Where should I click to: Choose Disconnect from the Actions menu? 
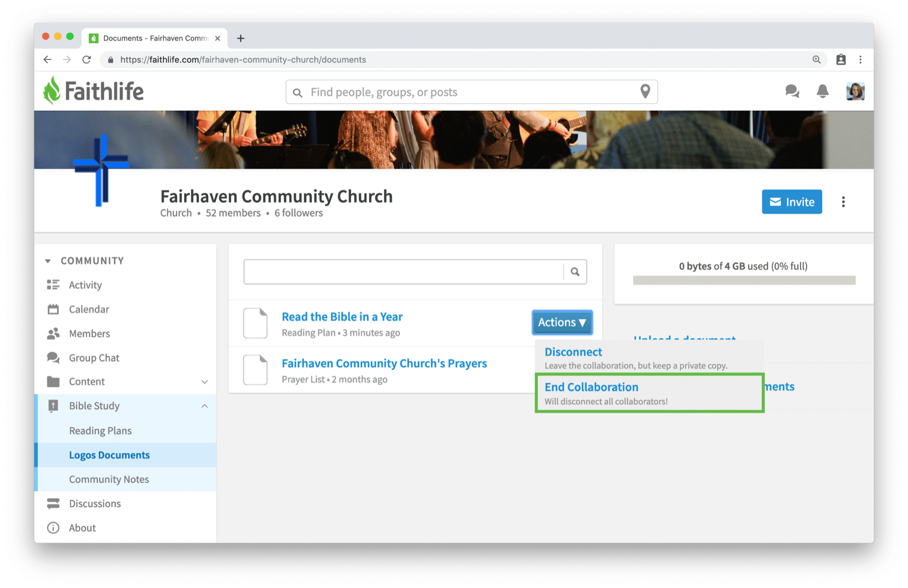tap(649, 358)
